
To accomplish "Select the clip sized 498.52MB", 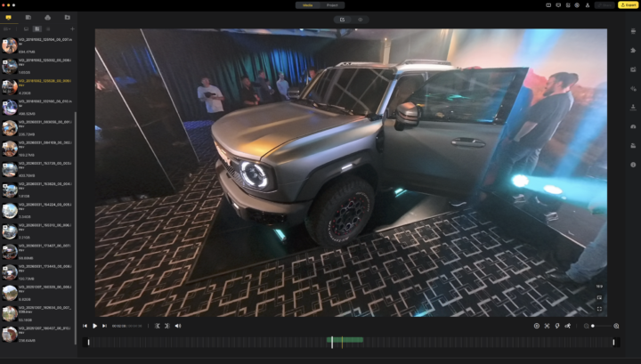I will (37, 108).
